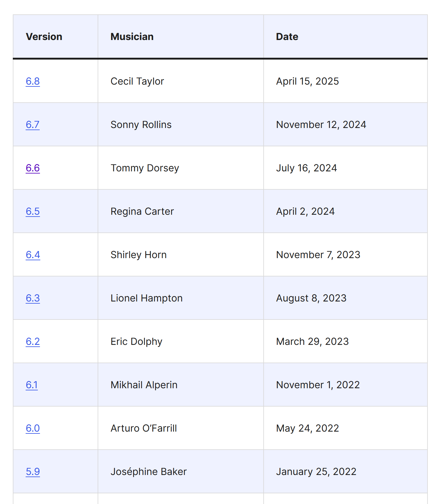Click the Arturo O'Farrill cell
The width and height of the screenshot is (440, 504).
click(181, 428)
